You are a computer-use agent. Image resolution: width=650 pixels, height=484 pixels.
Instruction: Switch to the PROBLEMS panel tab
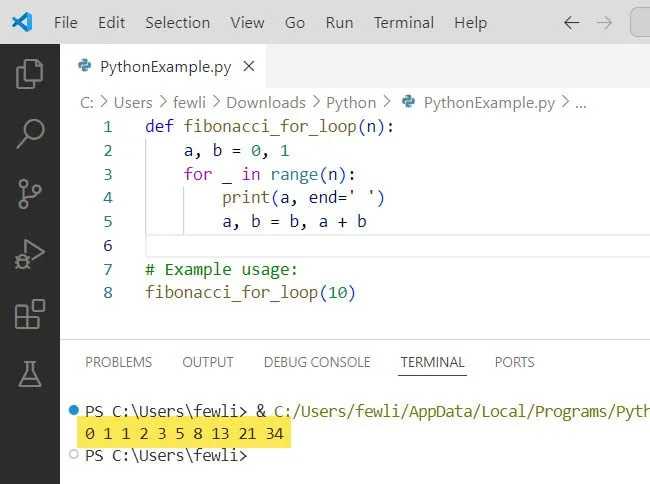(118, 362)
